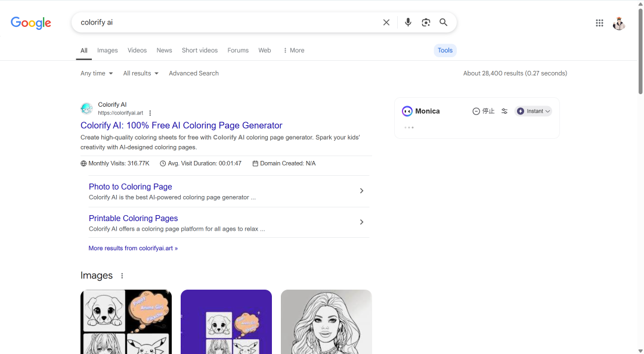This screenshot has height=354, width=644.
Task: Click the Images section heading
Action: click(x=97, y=275)
